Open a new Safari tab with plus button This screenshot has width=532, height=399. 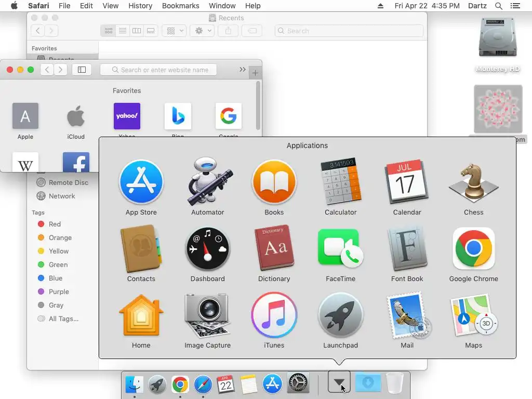pyautogui.click(x=255, y=73)
